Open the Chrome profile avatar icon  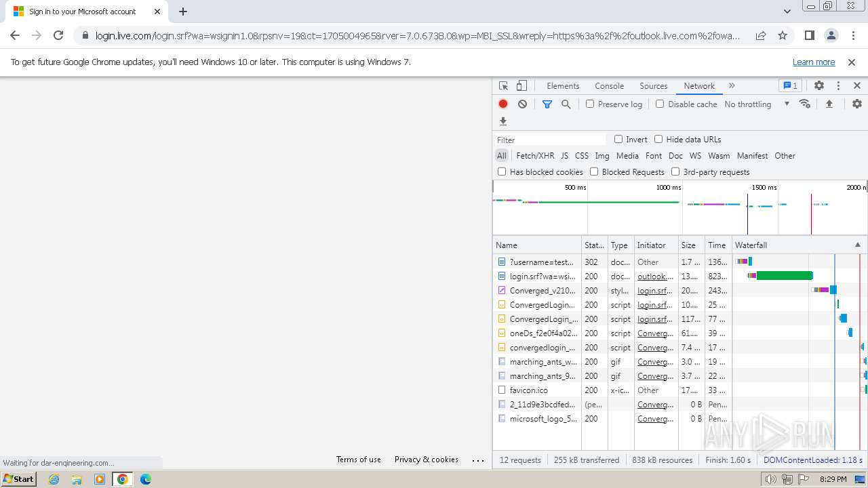click(831, 35)
